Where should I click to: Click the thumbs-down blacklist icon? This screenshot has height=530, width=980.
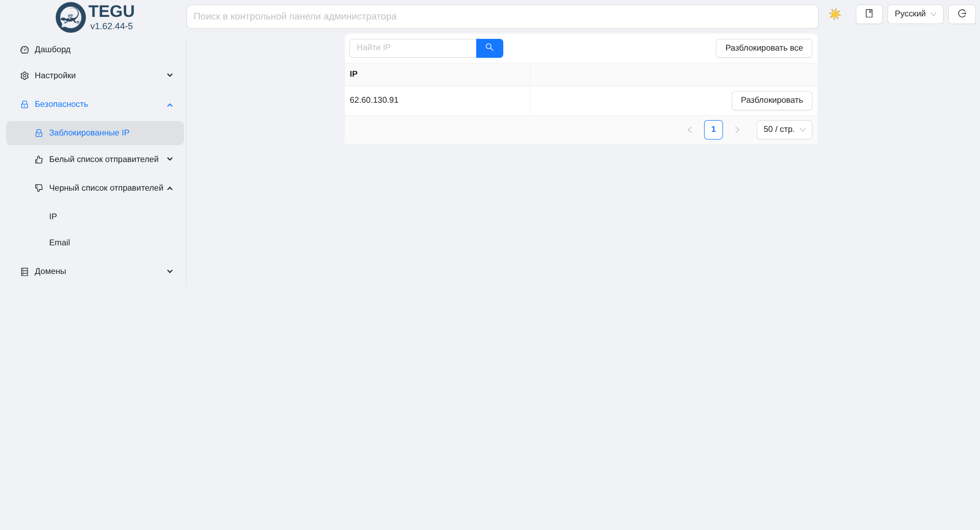tap(39, 188)
